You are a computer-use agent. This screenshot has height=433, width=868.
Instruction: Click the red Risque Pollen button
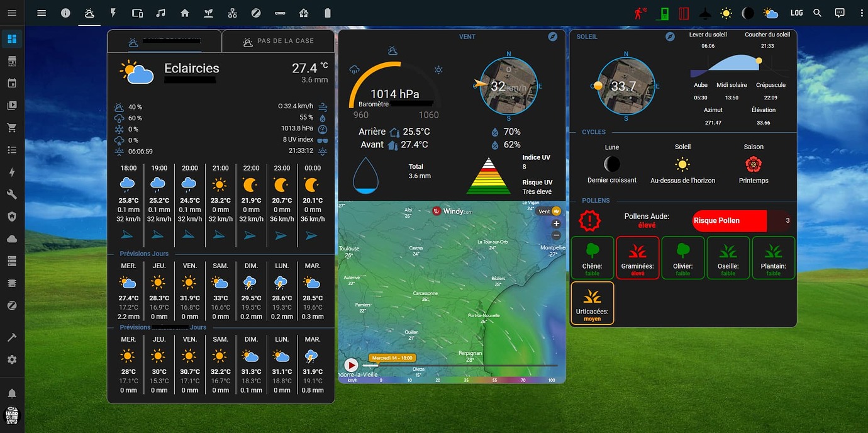tap(728, 221)
